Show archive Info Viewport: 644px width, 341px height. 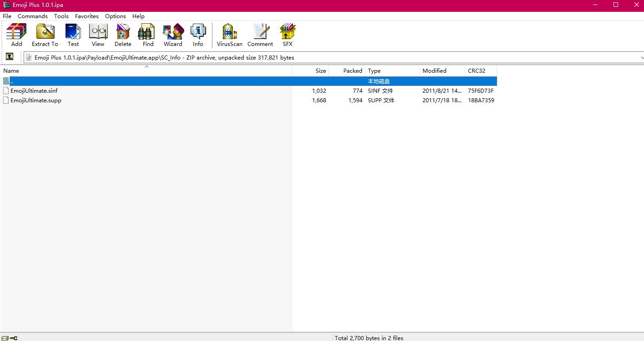(198, 35)
